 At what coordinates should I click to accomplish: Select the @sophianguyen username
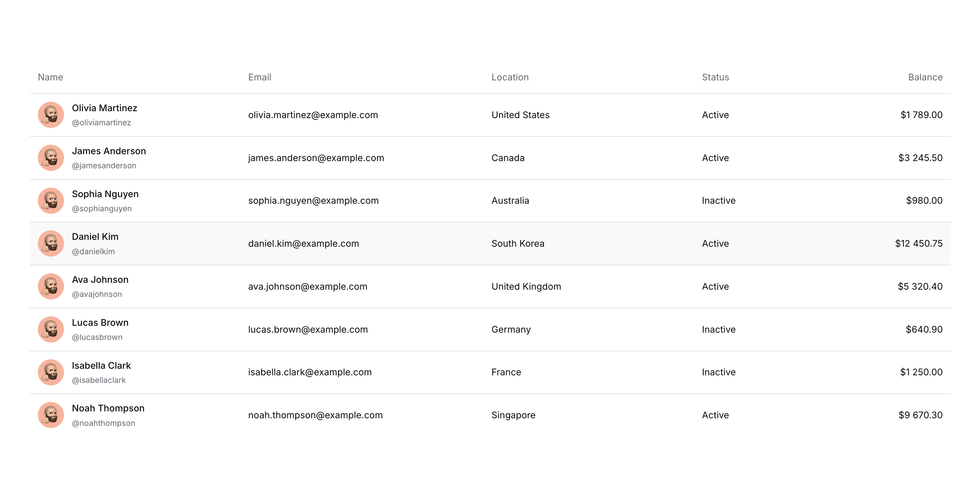(101, 209)
